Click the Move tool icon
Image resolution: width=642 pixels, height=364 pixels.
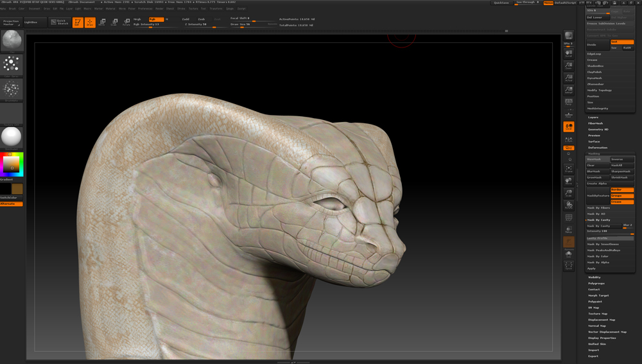[102, 22]
